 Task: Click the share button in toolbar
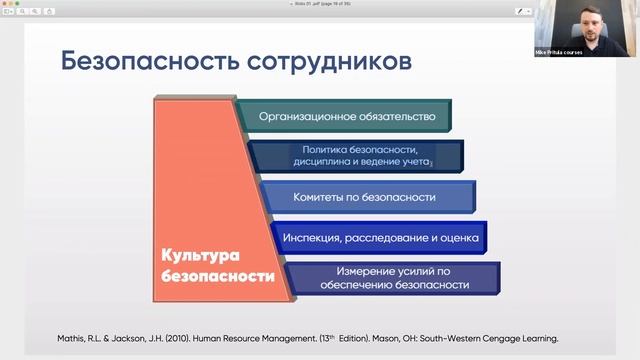[49, 11]
